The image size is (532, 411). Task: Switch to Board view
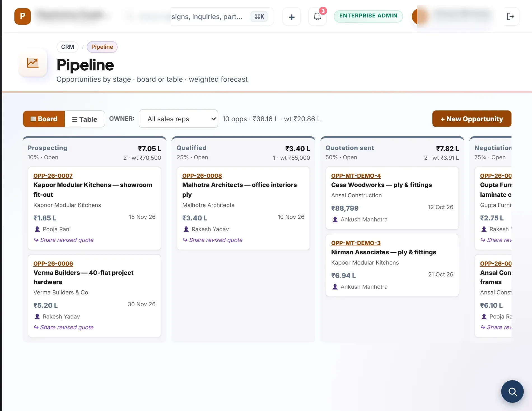pos(44,119)
